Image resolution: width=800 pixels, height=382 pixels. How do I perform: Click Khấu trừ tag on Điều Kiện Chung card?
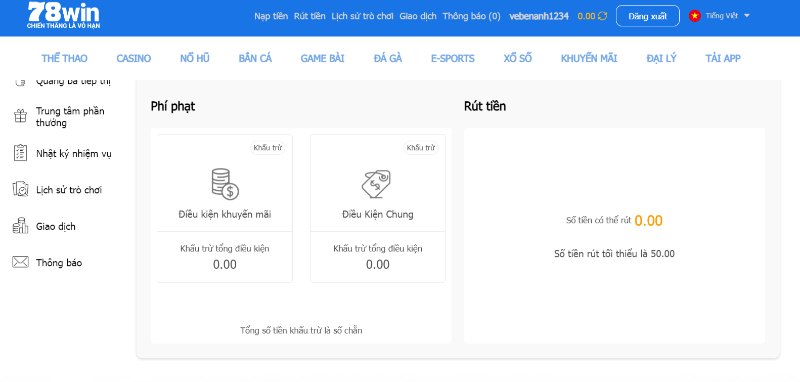(421, 148)
